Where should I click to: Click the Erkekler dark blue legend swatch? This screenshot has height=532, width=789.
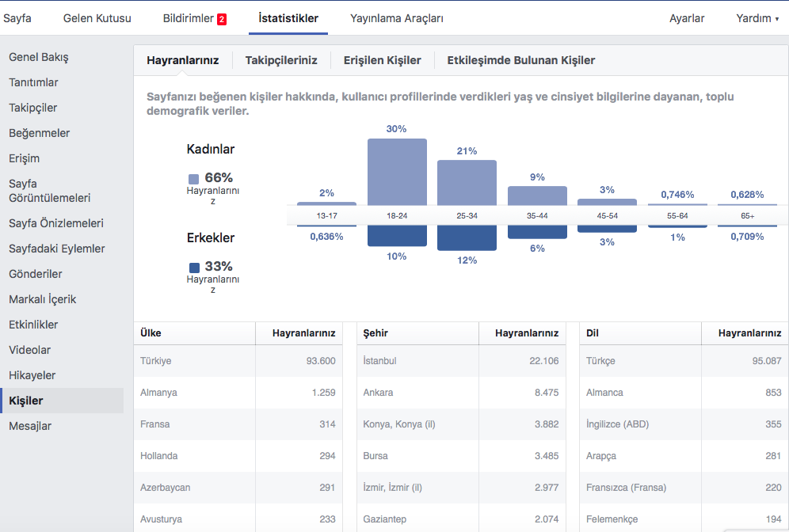tap(194, 268)
